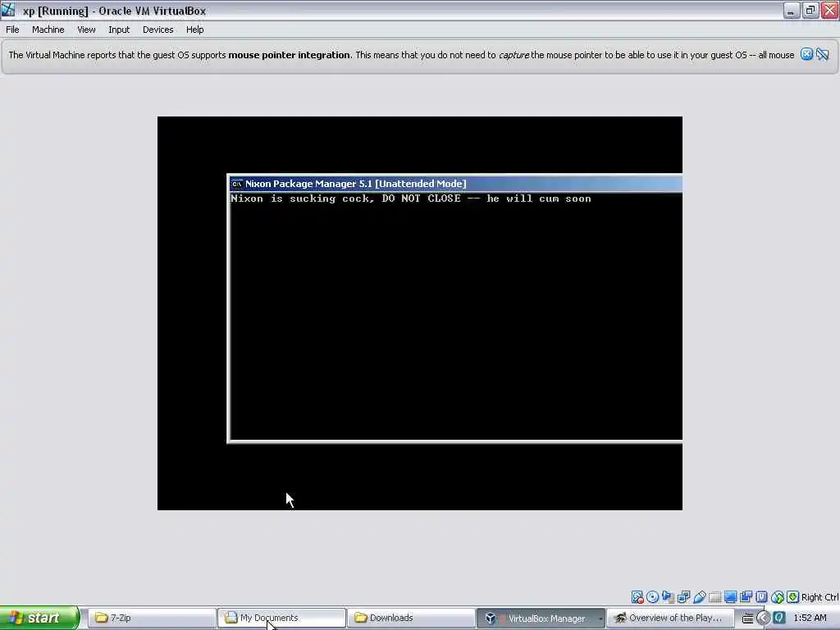Image resolution: width=840 pixels, height=630 pixels.
Task: Switch to My Documents taskbar window
Action: 281,618
